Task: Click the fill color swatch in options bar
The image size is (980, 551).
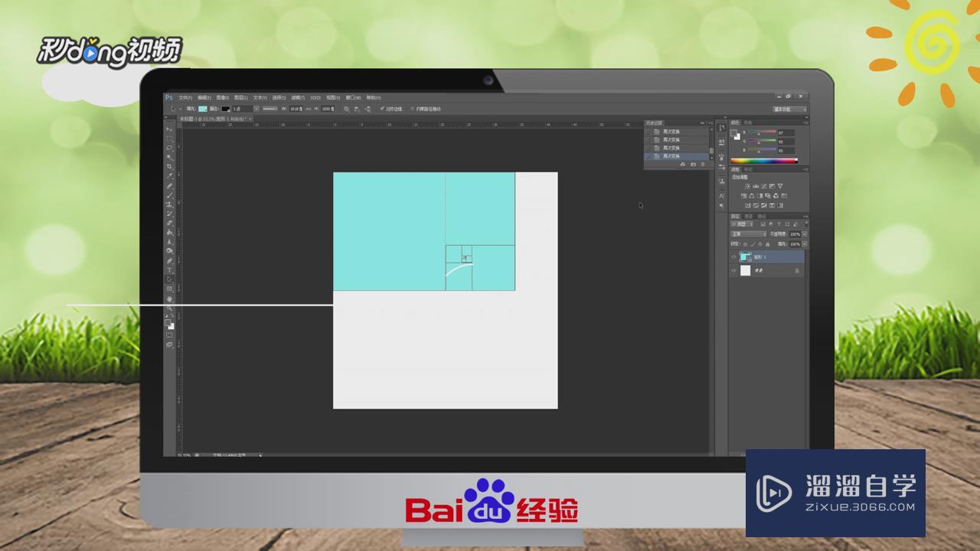Action: (203, 109)
